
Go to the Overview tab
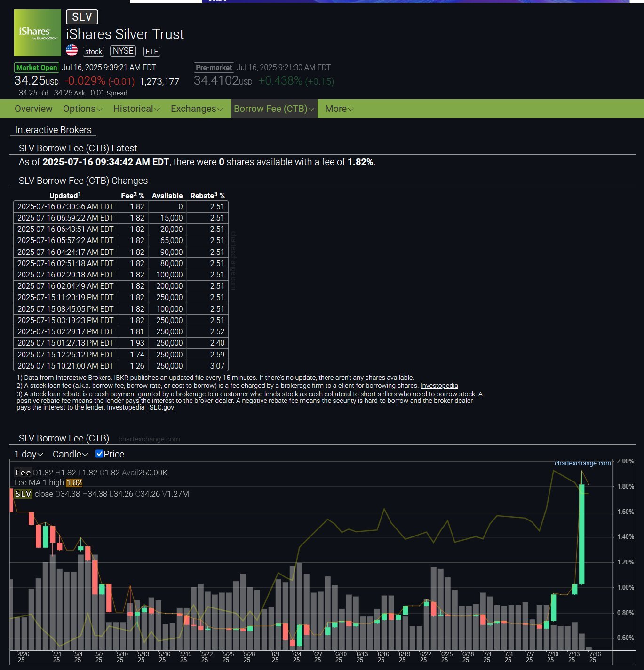pyautogui.click(x=33, y=109)
